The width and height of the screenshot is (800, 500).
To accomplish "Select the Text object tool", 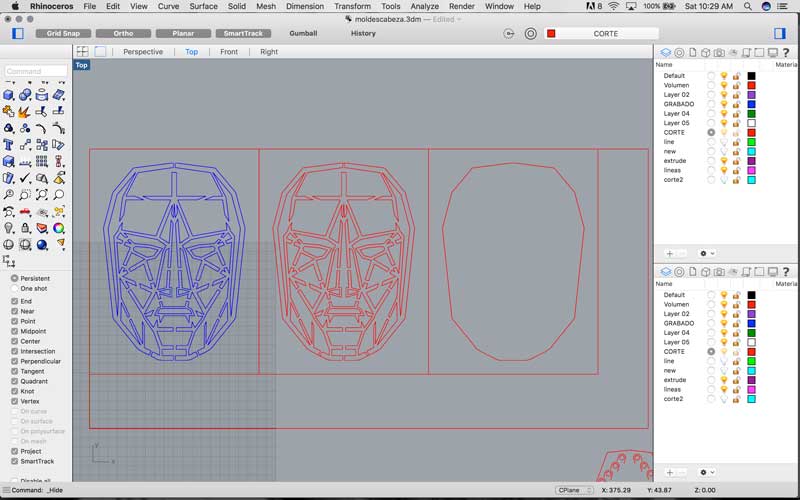I will tap(9, 145).
